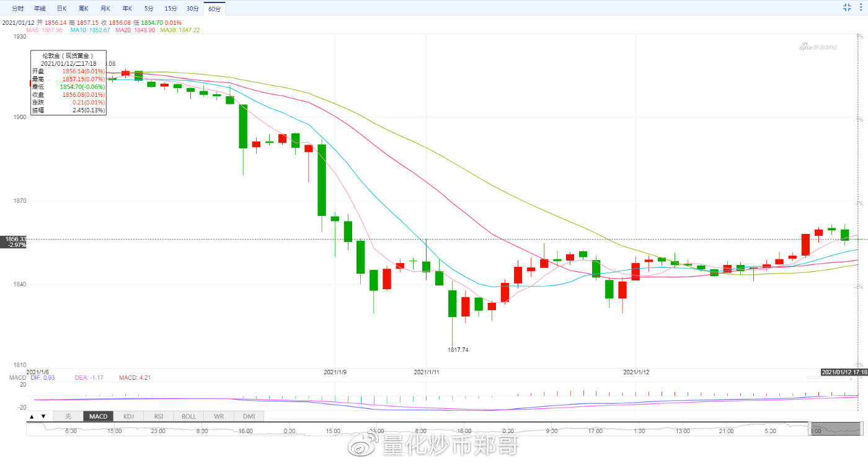The width and height of the screenshot is (868, 466).
Task: Open the 周K weekly chart tab
Action: [x=83, y=9]
